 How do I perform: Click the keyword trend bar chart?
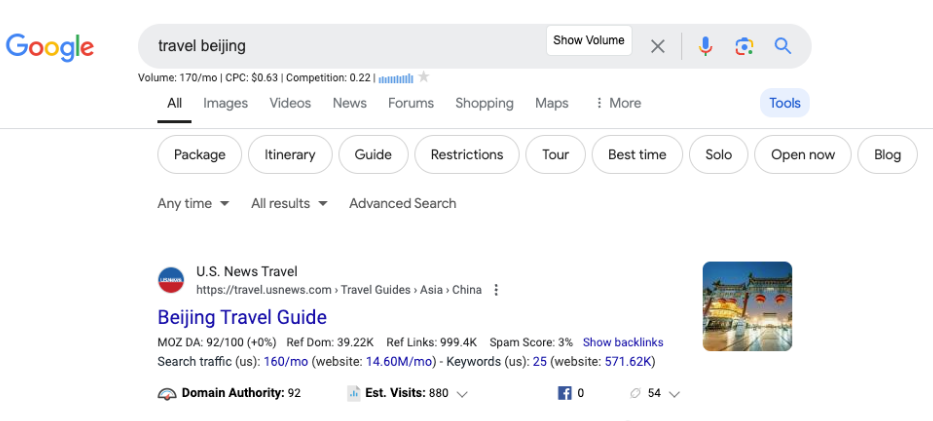(396, 78)
